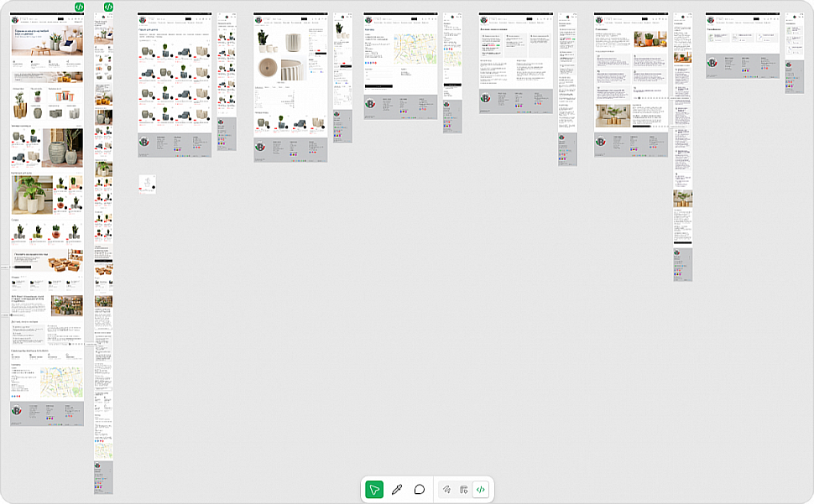Select small standalone product card below catalog frame
The width and height of the screenshot is (814, 504).
pyautogui.click(x=148, y=184)
